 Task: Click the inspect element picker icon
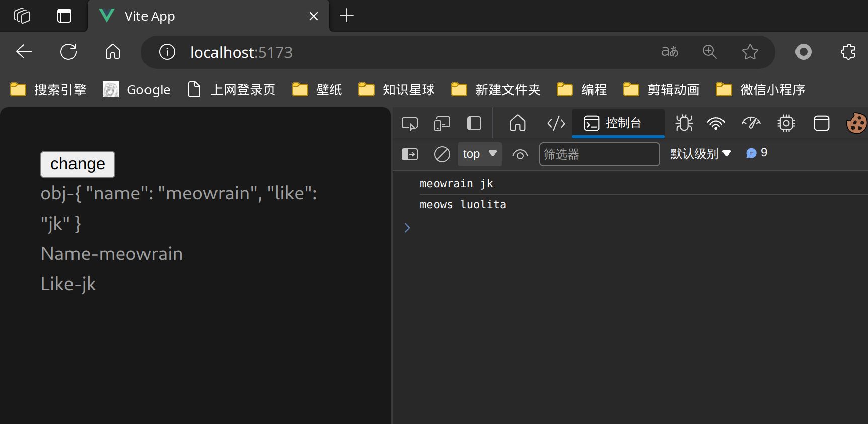(x=409, y=123)
